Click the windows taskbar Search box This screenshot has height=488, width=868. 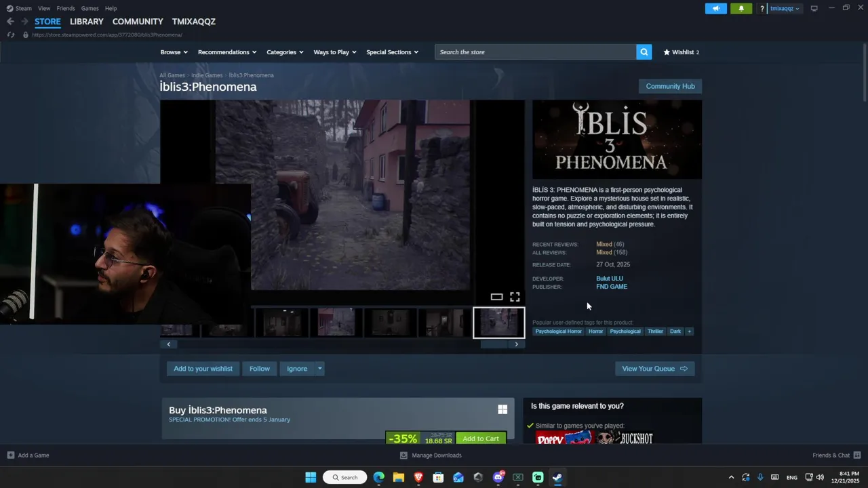point(345,477)
